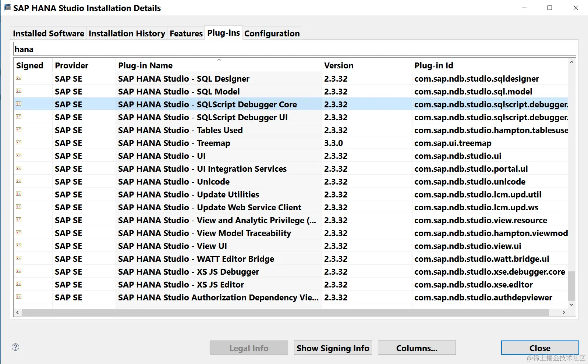Image resolution: width=588 pixels, height=364 pixels.
Task: Click plug-in id 'com.sap.ui.treemap'
Action: pos(453,143)
